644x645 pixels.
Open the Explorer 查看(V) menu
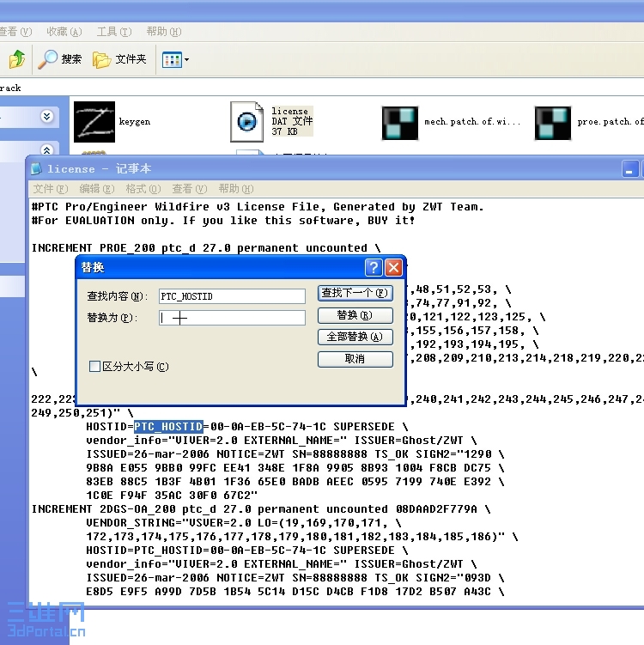[15, 32]
